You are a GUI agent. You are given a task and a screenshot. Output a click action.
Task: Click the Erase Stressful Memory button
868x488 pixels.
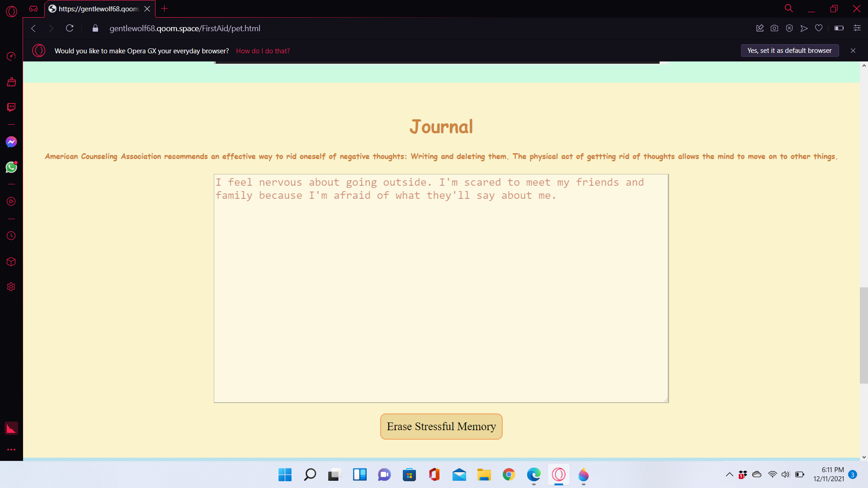click(x=441, y=427)
